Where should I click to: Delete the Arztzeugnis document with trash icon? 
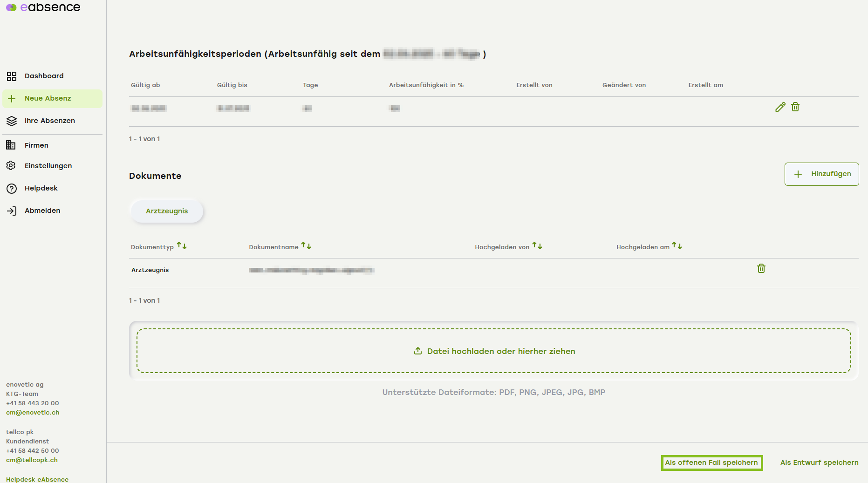point(761,268)
